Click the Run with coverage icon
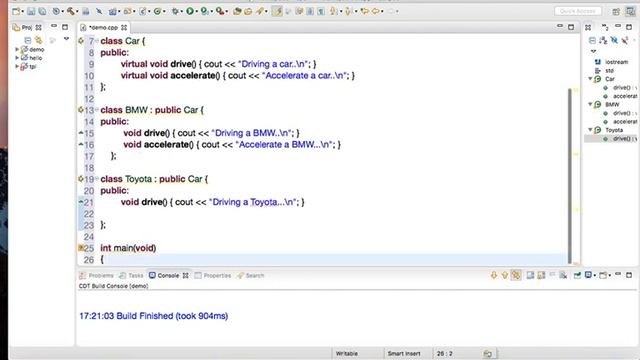The width and height of the screenshot is (640, 360). (x=204, y=11)
